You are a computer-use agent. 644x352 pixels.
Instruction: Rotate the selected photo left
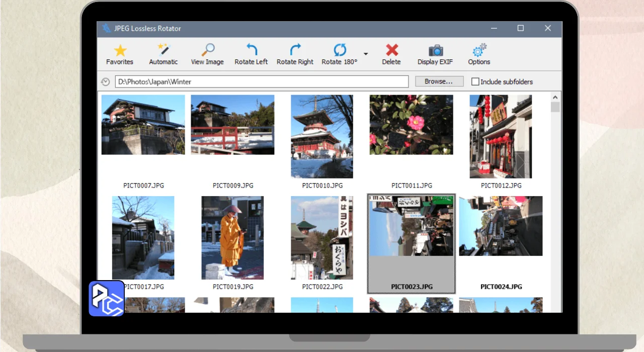[x=251, y=54]
